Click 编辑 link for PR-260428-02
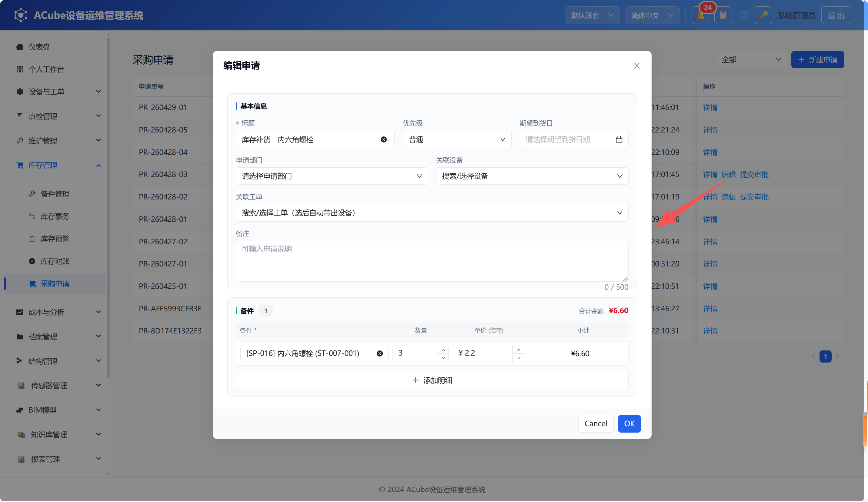Screen dimensions: 868x502 click(729, 197)
